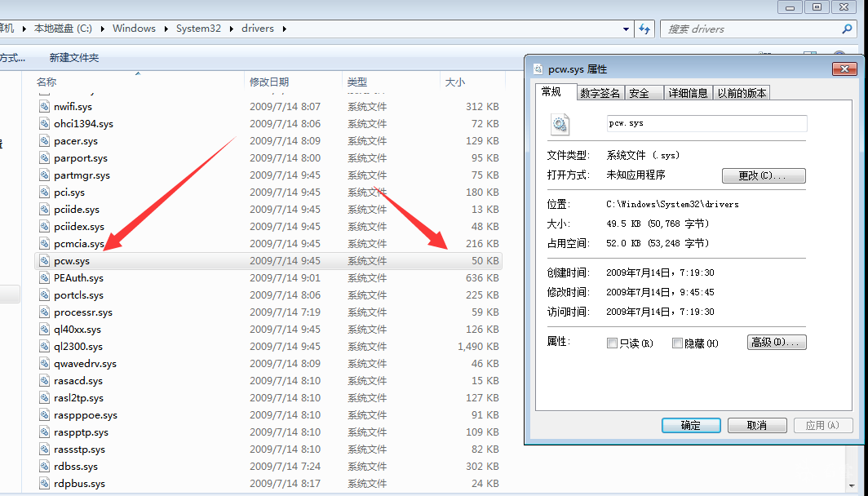
Task: Select the portcls.sys file name
Action: 78,295
